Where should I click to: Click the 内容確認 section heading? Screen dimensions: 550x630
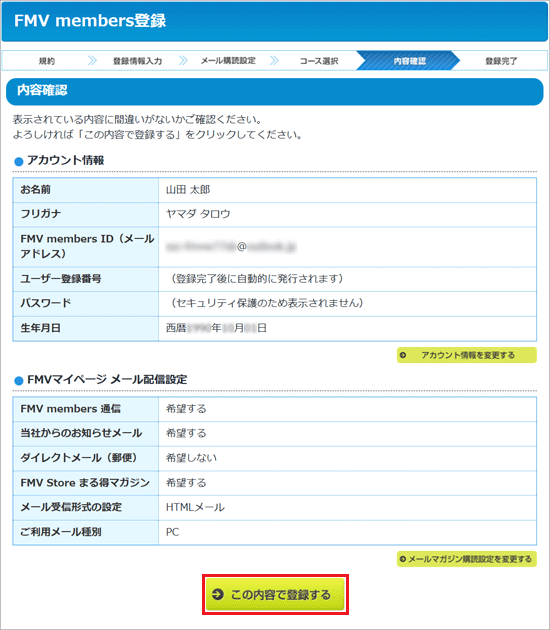42,90
